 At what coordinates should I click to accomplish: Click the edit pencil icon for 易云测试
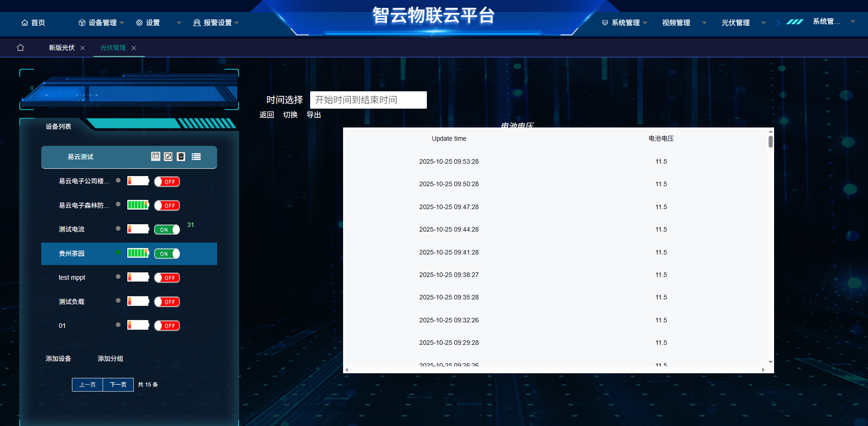[168, 156]
